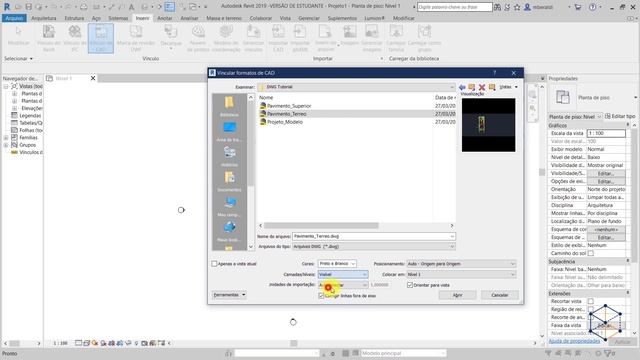Image resolution: width=640 pixels, height=360 pixels.
Task: Open Meus locais de rede in sidebar
Action: point(229,231)
